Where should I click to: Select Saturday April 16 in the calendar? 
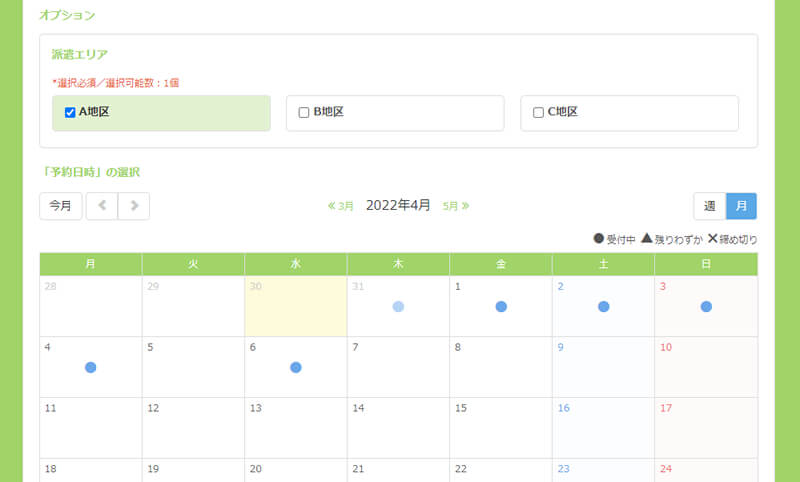pyautogui.click(x=603, y=428)
